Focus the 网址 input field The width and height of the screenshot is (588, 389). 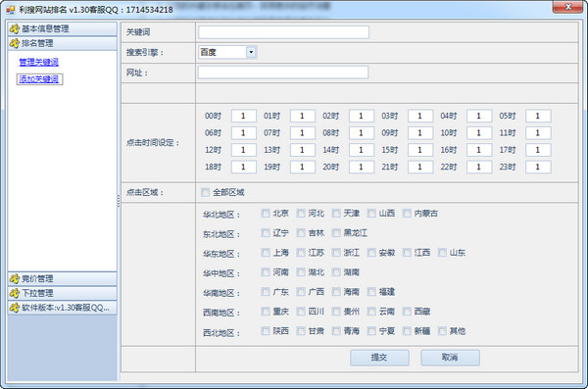click(283, 73)
